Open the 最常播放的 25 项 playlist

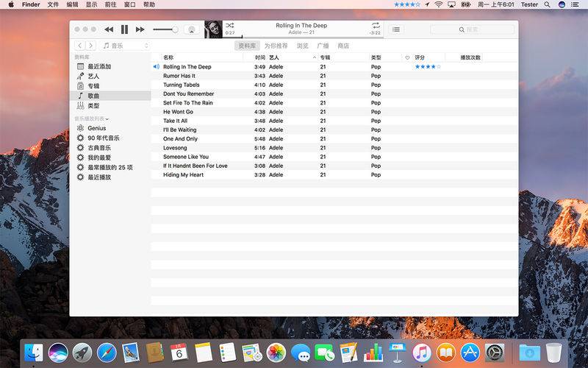(x=110, y=167)
